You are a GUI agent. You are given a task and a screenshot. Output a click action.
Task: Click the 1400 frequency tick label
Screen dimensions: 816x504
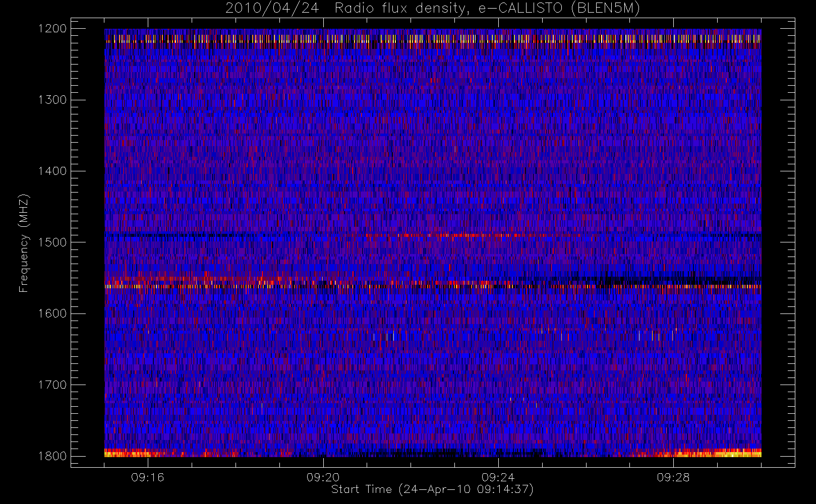[x=52, y=171]
